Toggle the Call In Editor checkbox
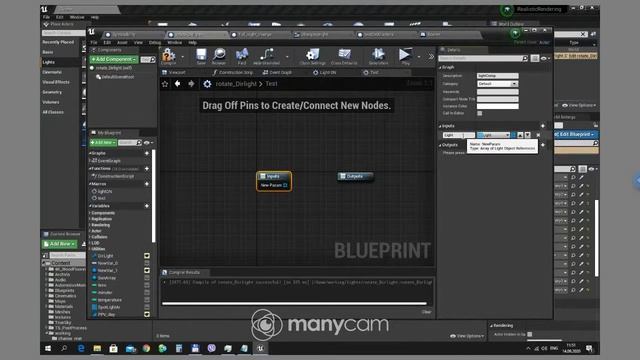The image size is (640, 360). (480, 113)
